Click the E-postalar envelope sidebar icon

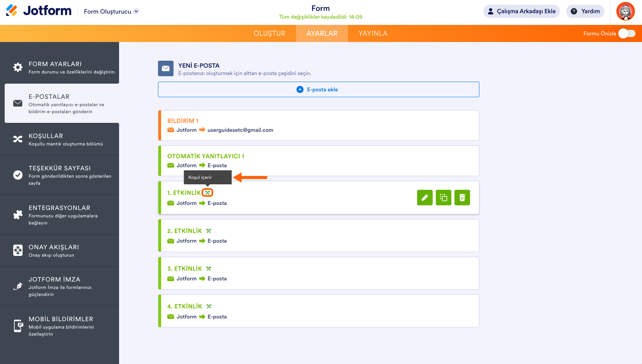[18, 103]
